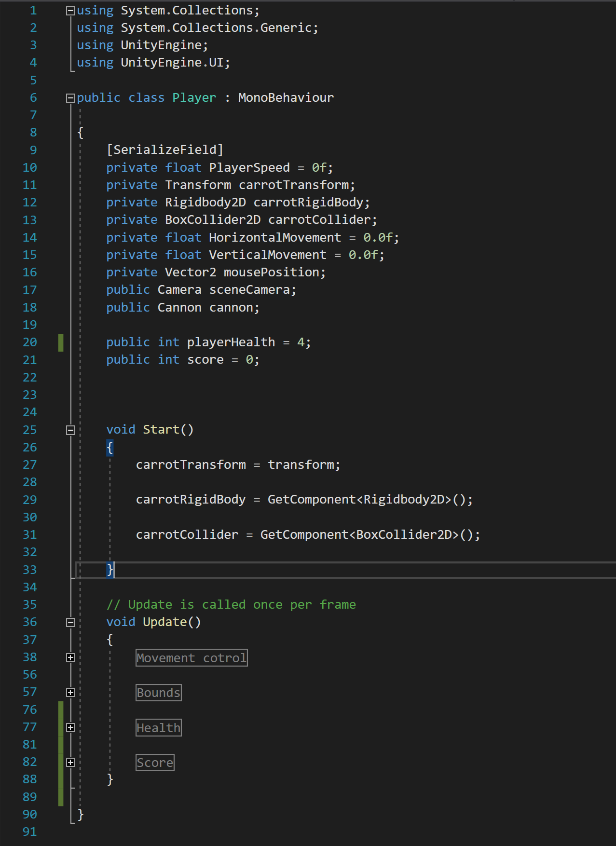Image resolution: width=616 pixels, height=846 pixels.
Task: Expand the Bounds region toggle
Action: 70,692
